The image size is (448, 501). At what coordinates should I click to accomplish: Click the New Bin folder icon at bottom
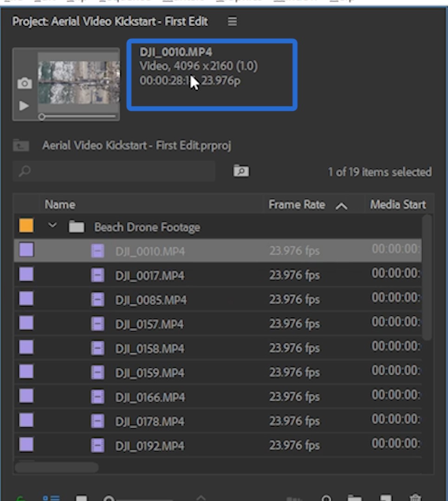[x=355, y=498]
